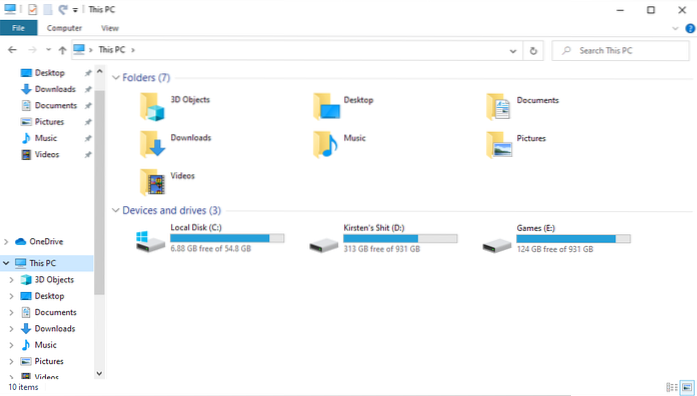Viewport: 697px width, 396px height.
Task: Expand the Documents tree node
Action: coord(12,312)
